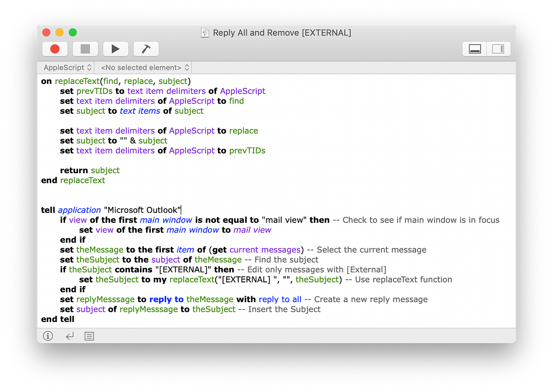Viewport: 553px width, 392px height.
Task: Click the yellow minimize traffic light
Action: (59, 32)
